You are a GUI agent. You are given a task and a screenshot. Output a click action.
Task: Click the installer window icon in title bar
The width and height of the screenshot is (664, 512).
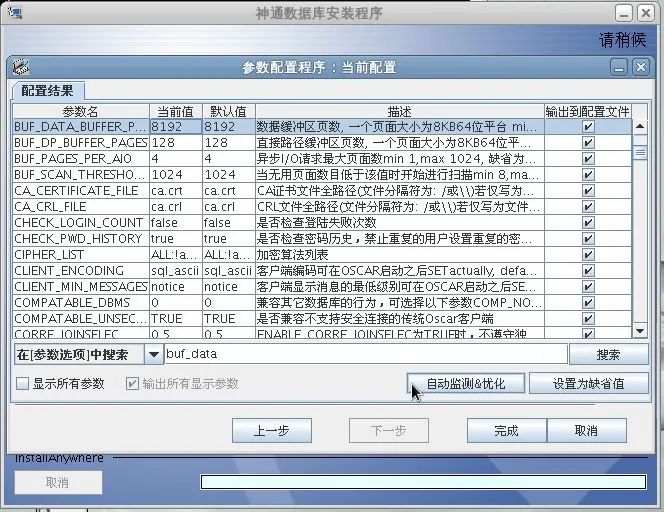pyautogui.click(x=15, y=13)
